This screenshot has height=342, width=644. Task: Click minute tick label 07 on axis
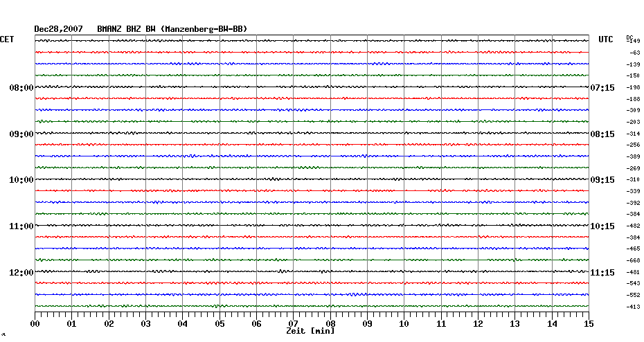(x=293, y=323)
